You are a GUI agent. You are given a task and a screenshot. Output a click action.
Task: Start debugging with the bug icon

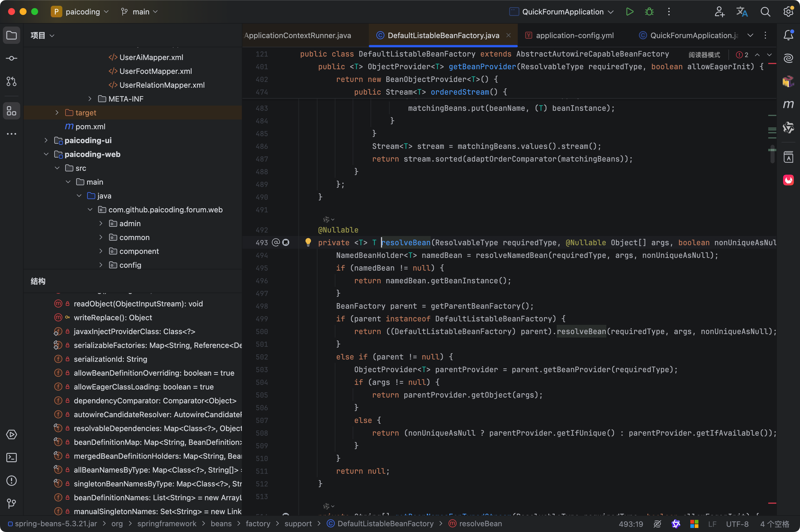pos(649,12)
